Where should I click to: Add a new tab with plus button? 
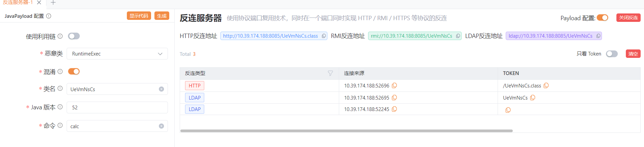coord(53,3)
